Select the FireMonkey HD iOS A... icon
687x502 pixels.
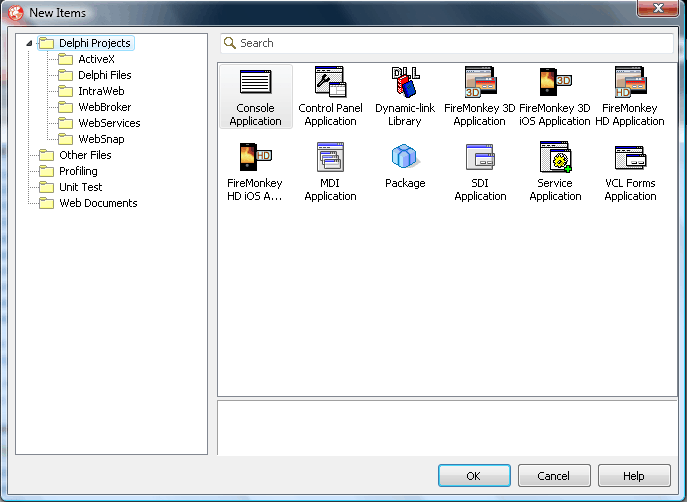[x=255, y=157]
